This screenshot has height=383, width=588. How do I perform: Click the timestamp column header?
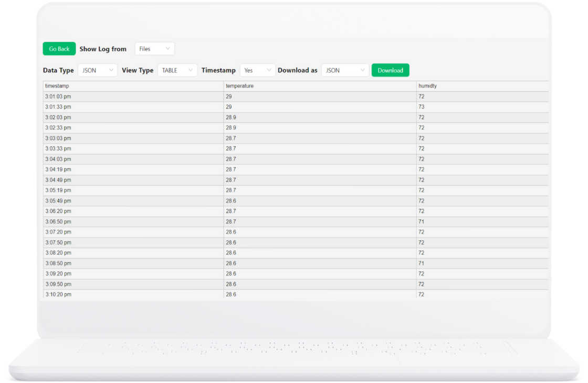pyautogui.click(x=133, y=86)
